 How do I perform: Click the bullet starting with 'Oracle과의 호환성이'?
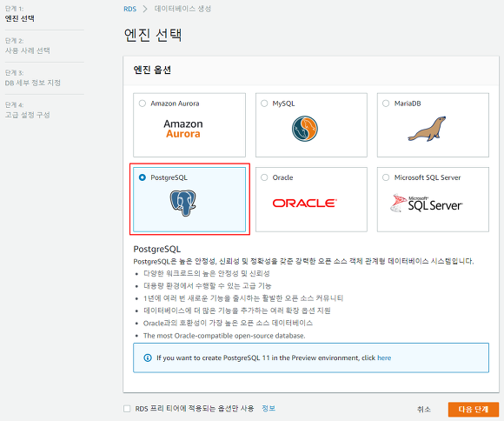point(228,324)
